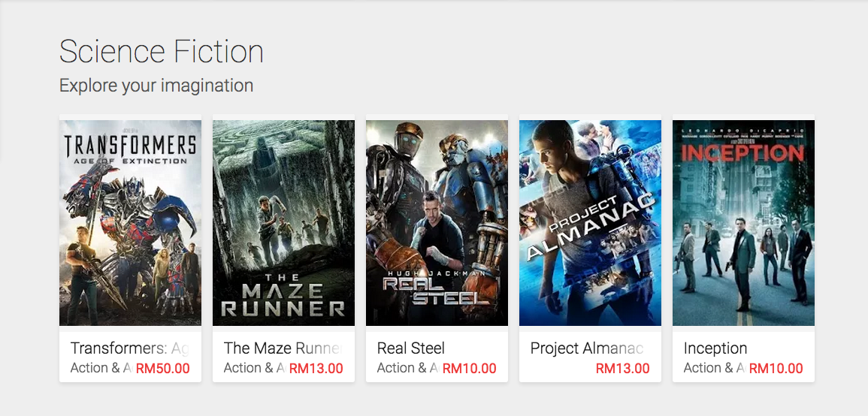Click the Project Almanac title link
Image resolution: width=868 pixels, height=416 pixels.
coord(587,348)
